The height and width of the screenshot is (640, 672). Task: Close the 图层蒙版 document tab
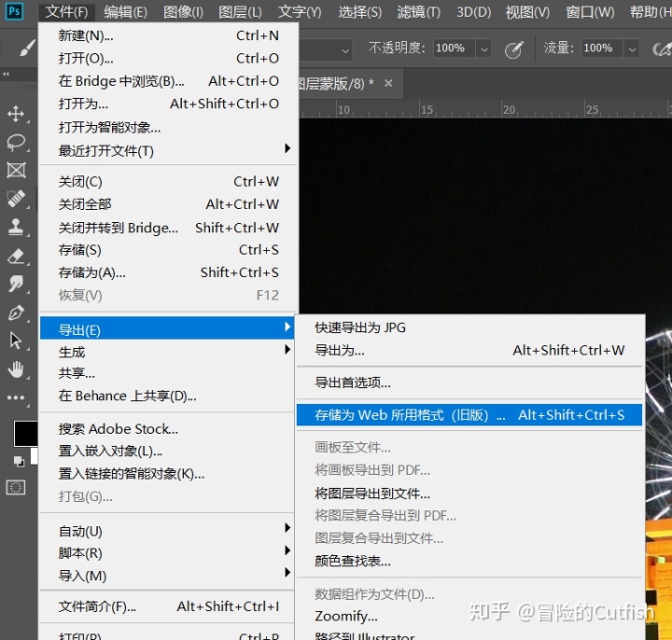click(388, 83)
